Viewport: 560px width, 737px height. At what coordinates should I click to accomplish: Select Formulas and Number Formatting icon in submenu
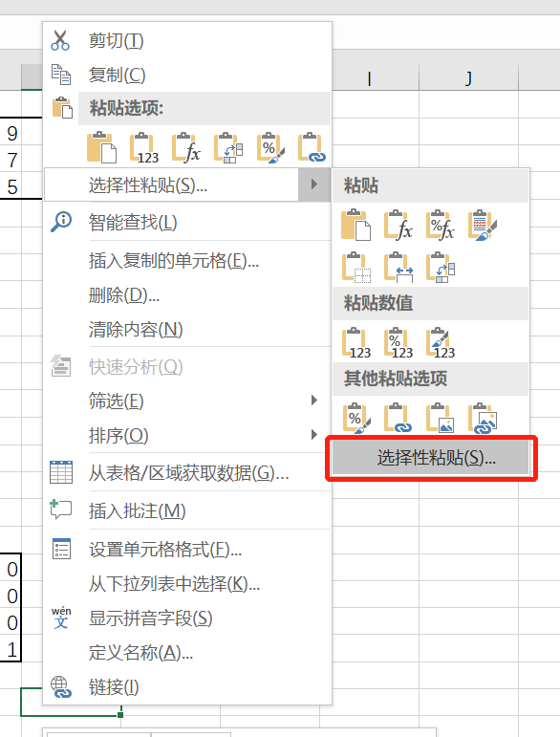441,226
